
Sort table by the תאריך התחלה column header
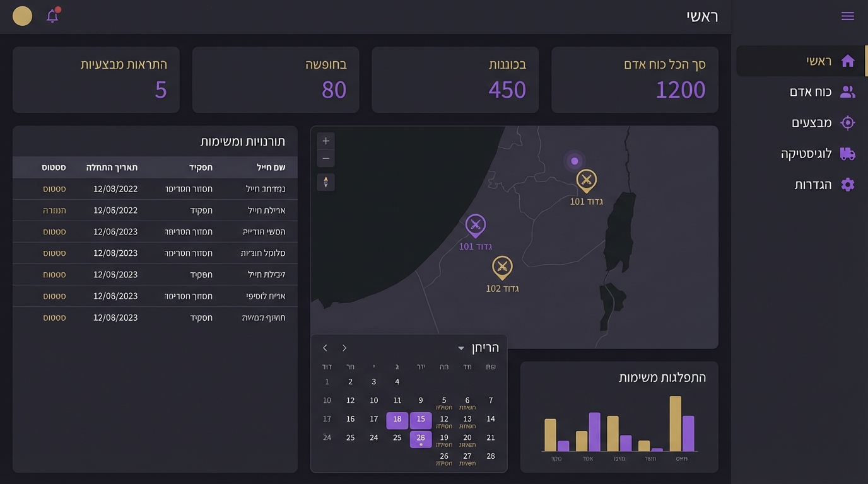pos(112,168)
